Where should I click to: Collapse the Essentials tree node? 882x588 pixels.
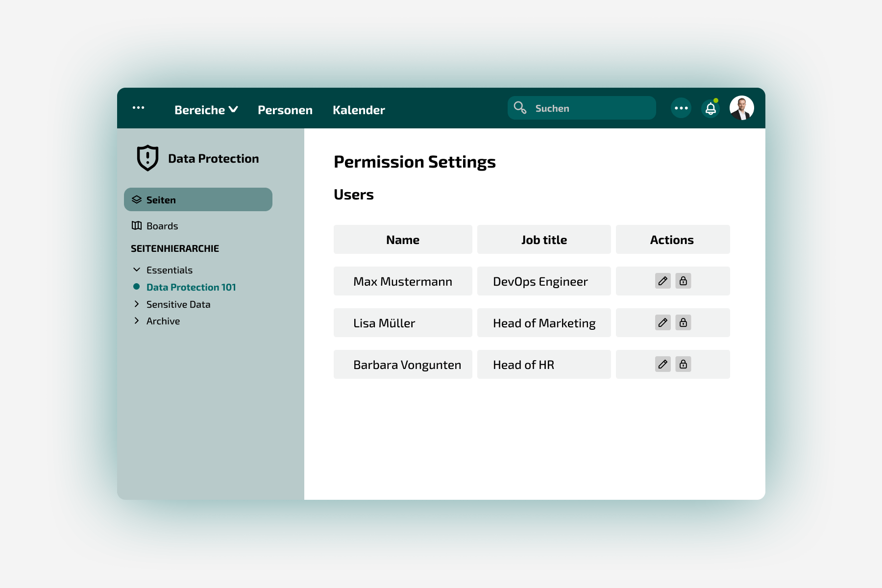(137, 269)
